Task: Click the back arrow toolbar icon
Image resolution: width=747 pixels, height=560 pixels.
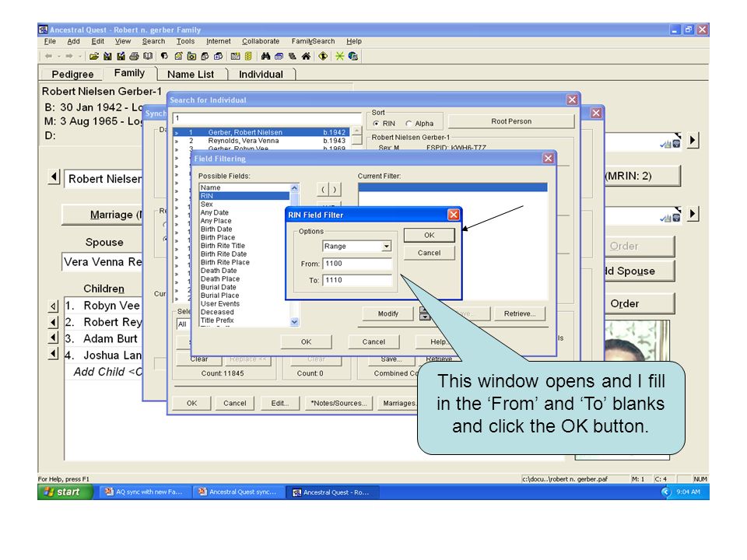Action: (x=48, y=56)
